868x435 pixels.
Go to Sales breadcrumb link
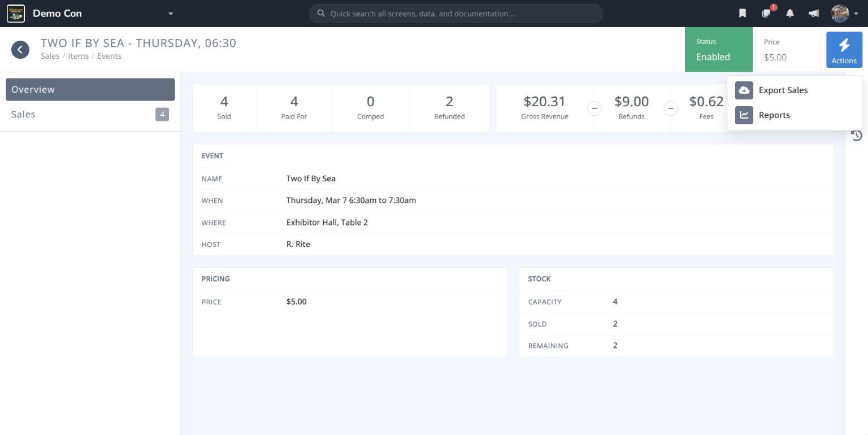pos(50,56)
